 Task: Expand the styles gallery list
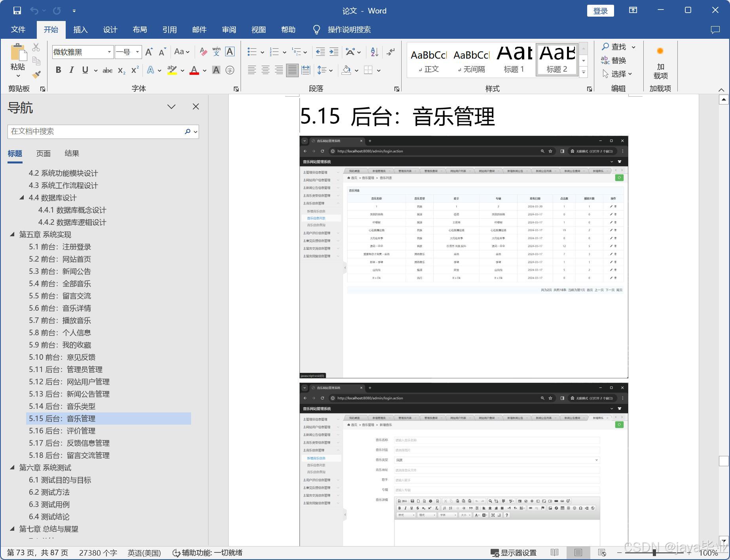click(x=584, y=72)
